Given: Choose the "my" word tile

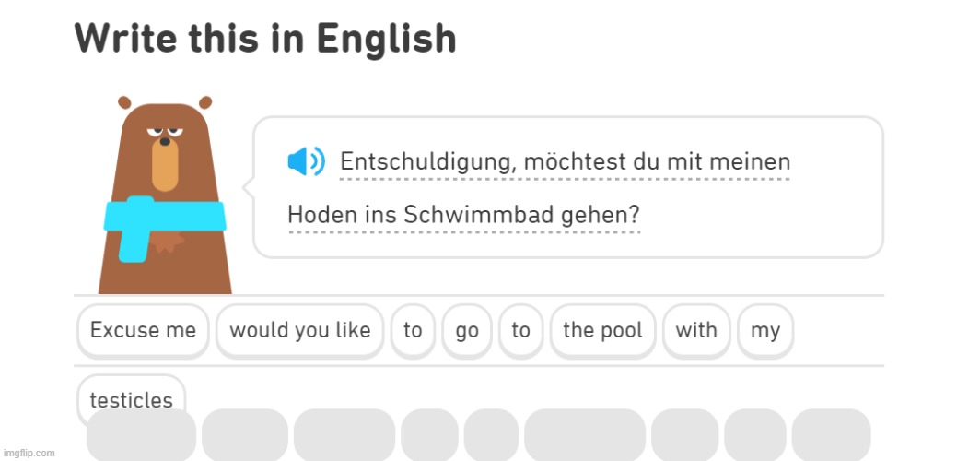Looking at the screenshot, I should [x=764, y=330].
